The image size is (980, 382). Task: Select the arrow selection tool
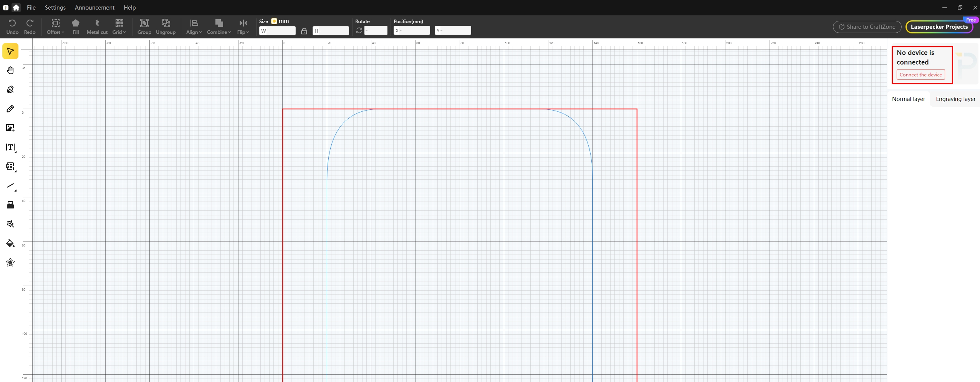(x=10, y=51)
